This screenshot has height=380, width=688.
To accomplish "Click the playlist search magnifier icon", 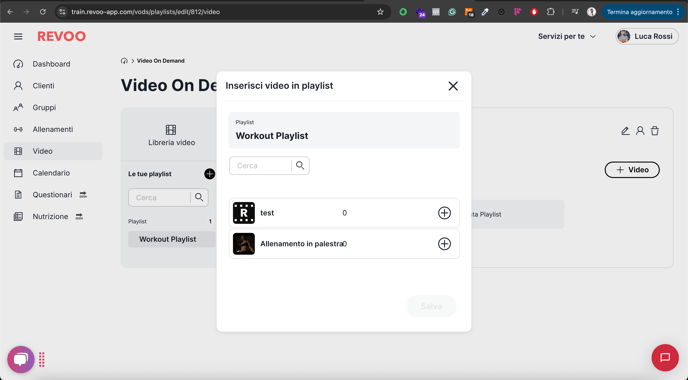I will [x=199, y=197].
